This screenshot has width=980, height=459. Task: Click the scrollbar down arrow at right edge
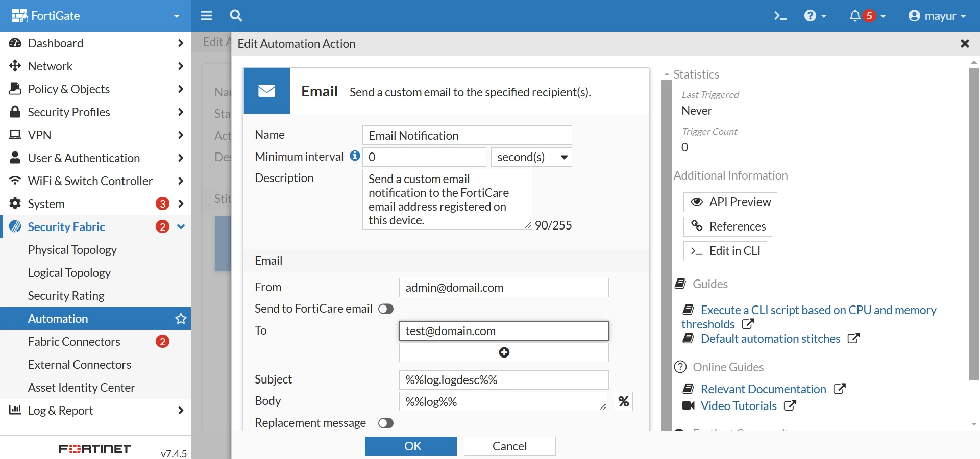click(x=974, y=424)
